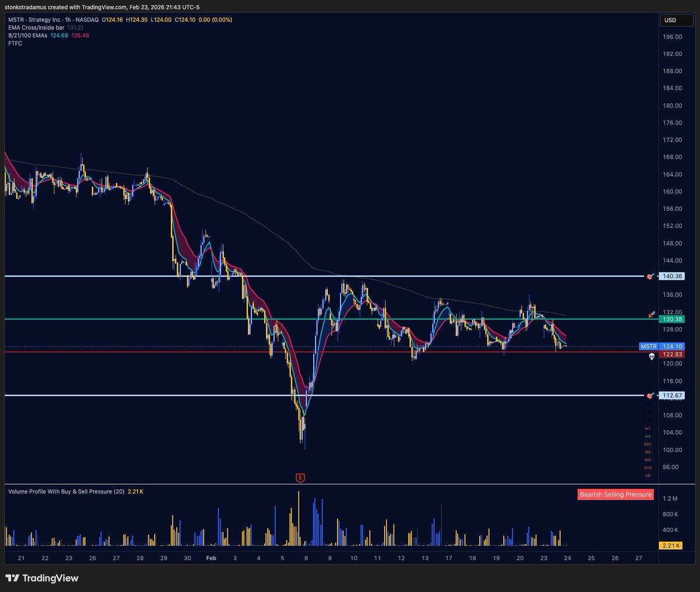Select the FTFC indicator legend

tap(15, 43)
